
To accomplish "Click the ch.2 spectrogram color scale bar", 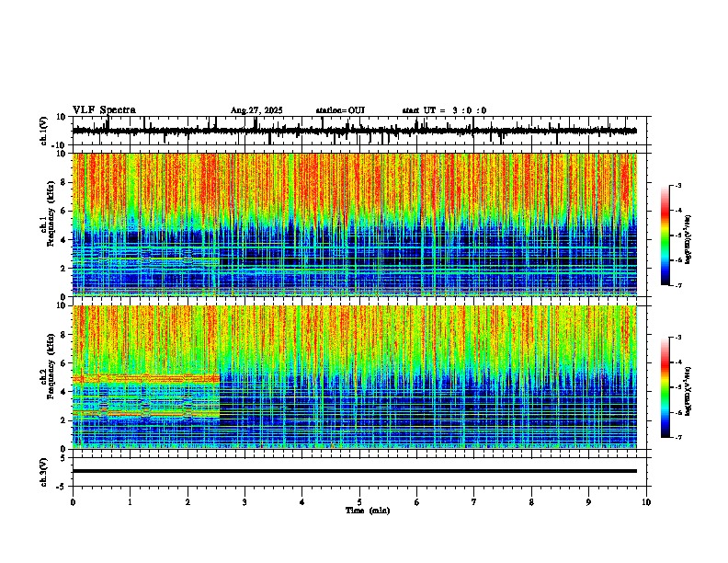I will tap(665, 387).
